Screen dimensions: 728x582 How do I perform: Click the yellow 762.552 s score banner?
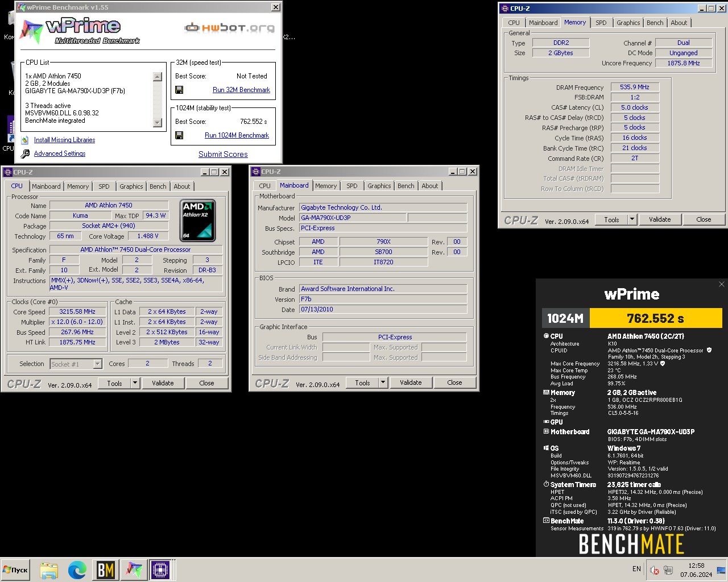click(655, 318)
